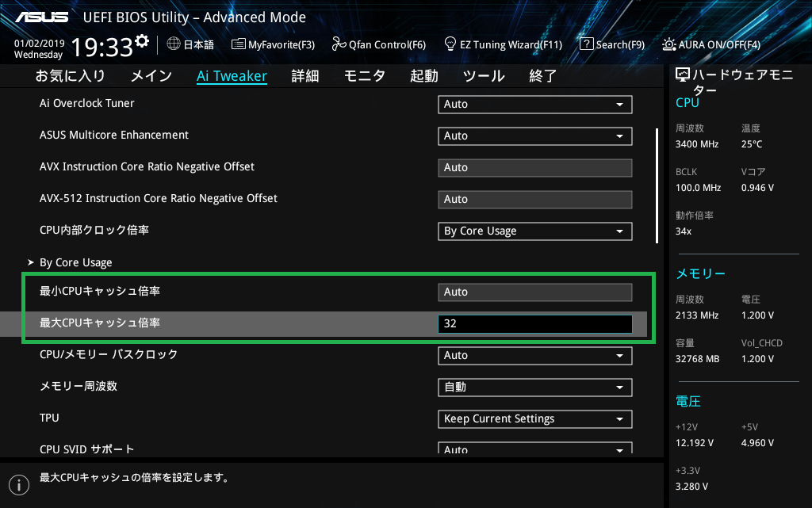The image size is (812, 508).
Task: Click the 最大CPUキャッシュ倍率 field showing 32
Action: tap(535, 324)
